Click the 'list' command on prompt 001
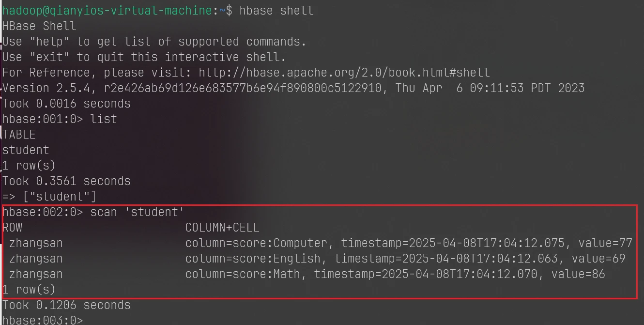 click(104, 119)
